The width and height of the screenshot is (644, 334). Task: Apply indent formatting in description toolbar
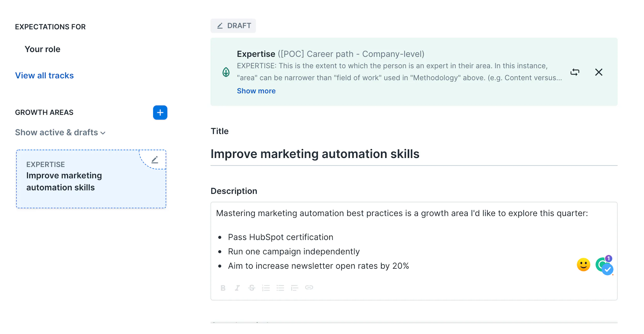295,288
